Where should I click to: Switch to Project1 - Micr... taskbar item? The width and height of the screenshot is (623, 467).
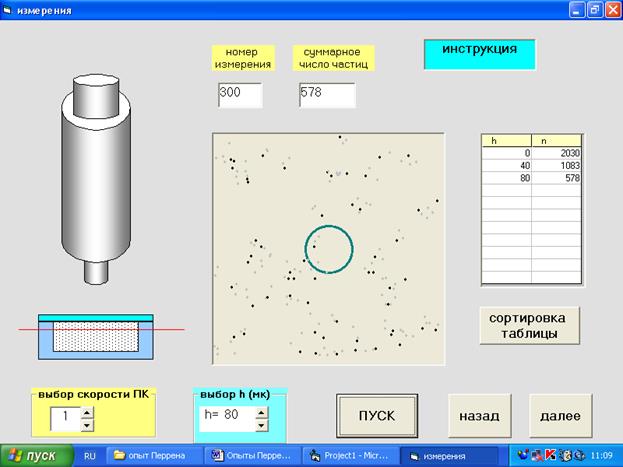[x=351, y=455]
